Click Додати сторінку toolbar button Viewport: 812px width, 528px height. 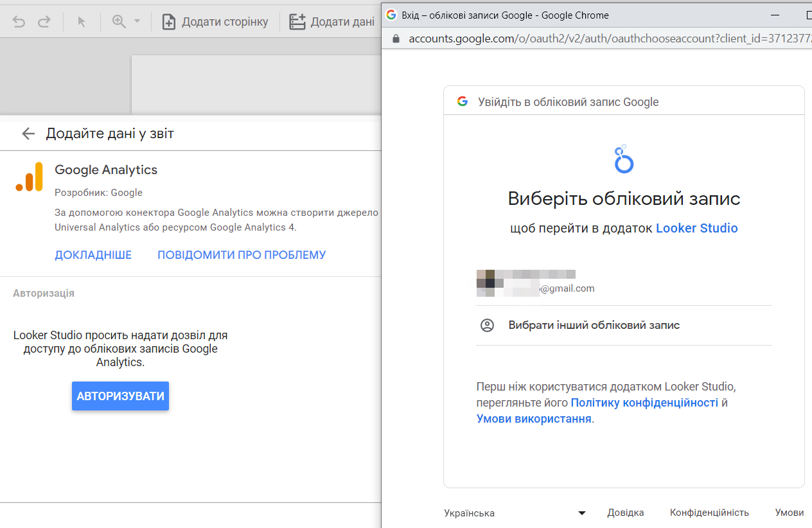click(x=215, y=22)
